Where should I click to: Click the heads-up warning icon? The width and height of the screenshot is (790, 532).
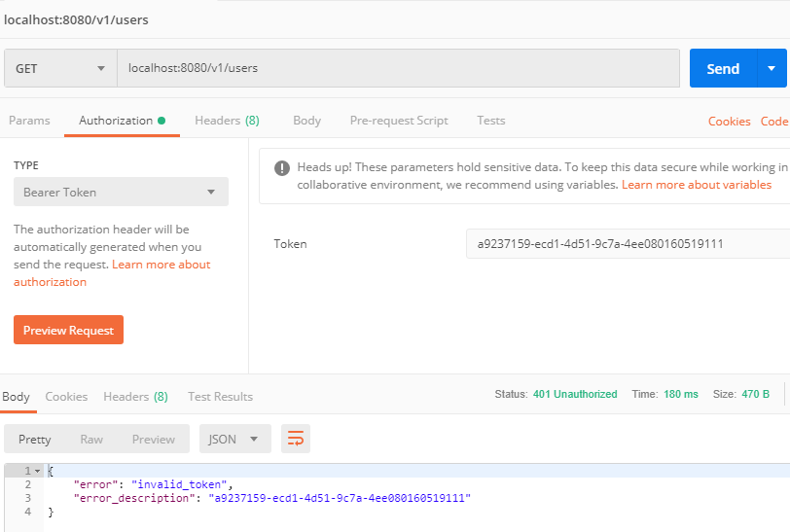click(282, 167)
